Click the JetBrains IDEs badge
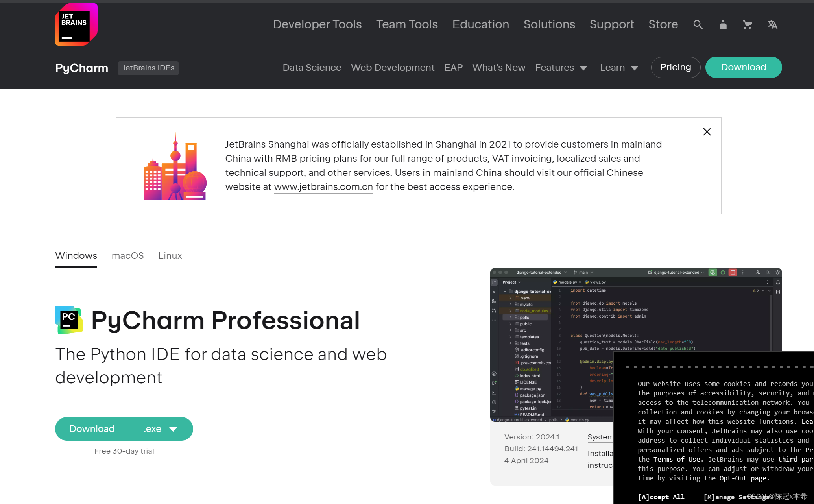Image resolution: width=814 pixels, height=504 pixels. (148, 68)
